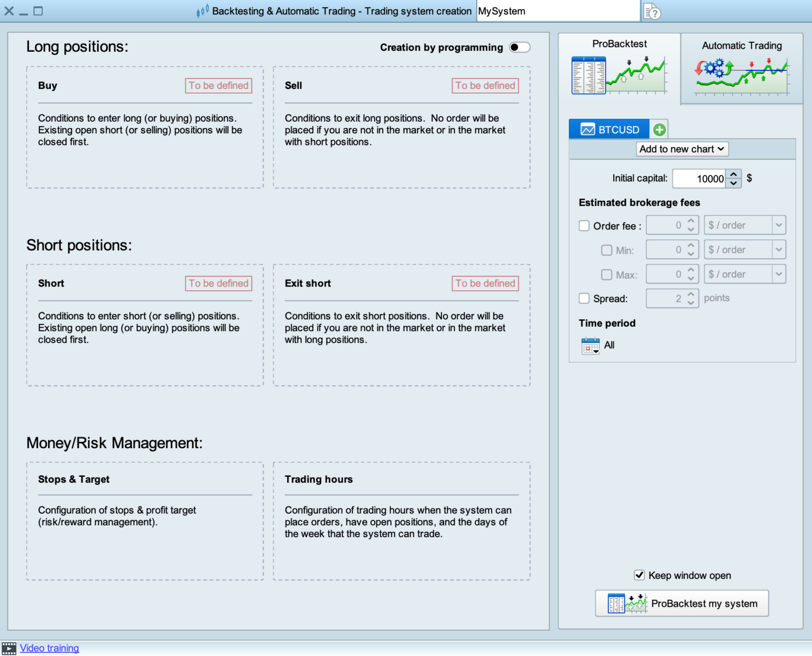812x656 pixels.
Task: Click the green plus icon next to BTCUSD
Action: tap(659, 130)
